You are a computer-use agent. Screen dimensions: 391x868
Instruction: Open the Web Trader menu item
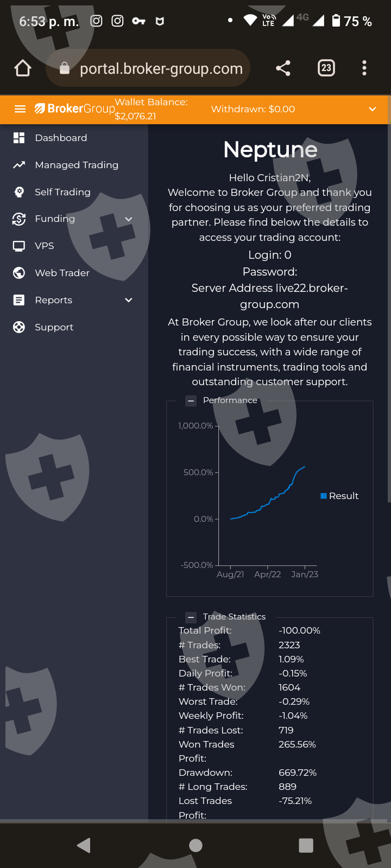[x=62, y=273]
